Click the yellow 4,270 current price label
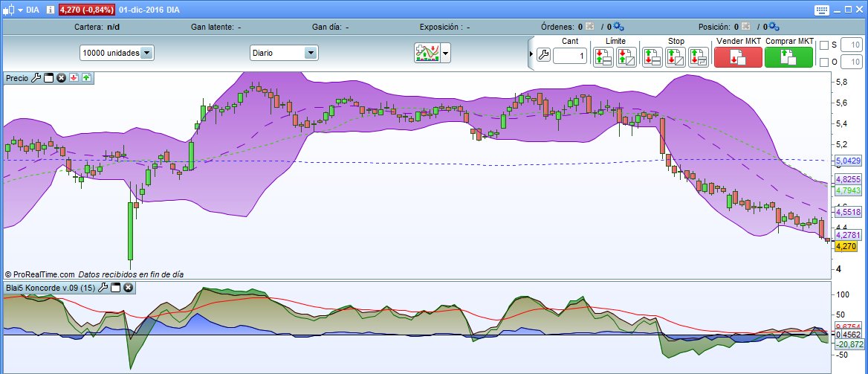 pos(846,247)
